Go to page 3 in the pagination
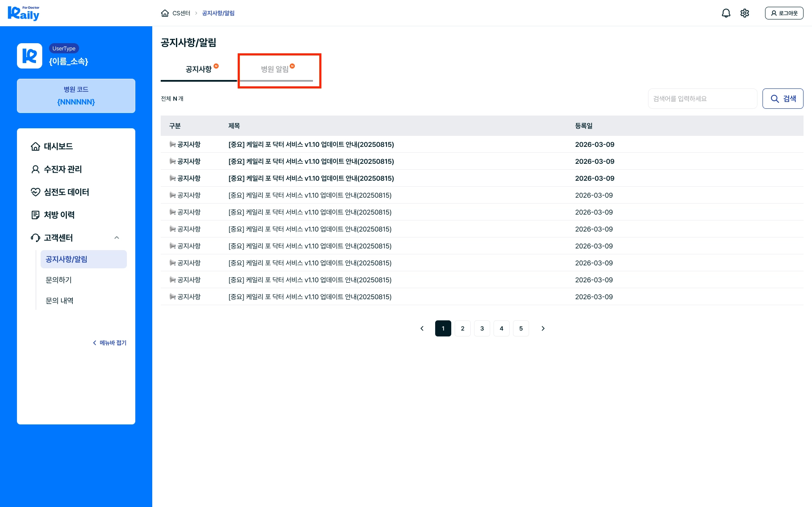Screen dimensions: 812x507 tap(482, 328)
